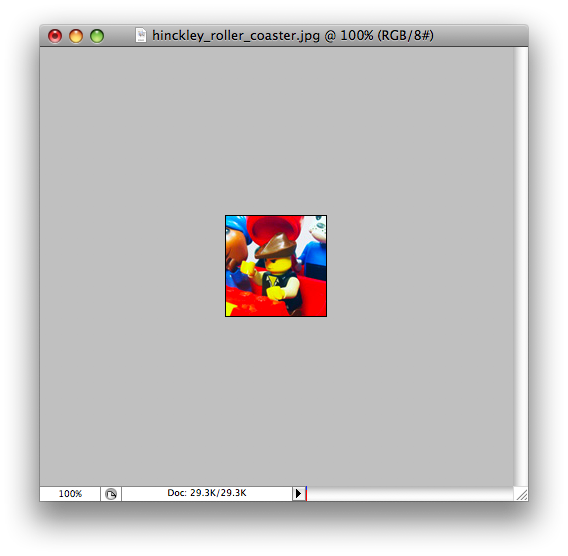The height and width of the screenshot is (556, 568).
Task: Click the window resize grip corner
Action: point(521,494)
